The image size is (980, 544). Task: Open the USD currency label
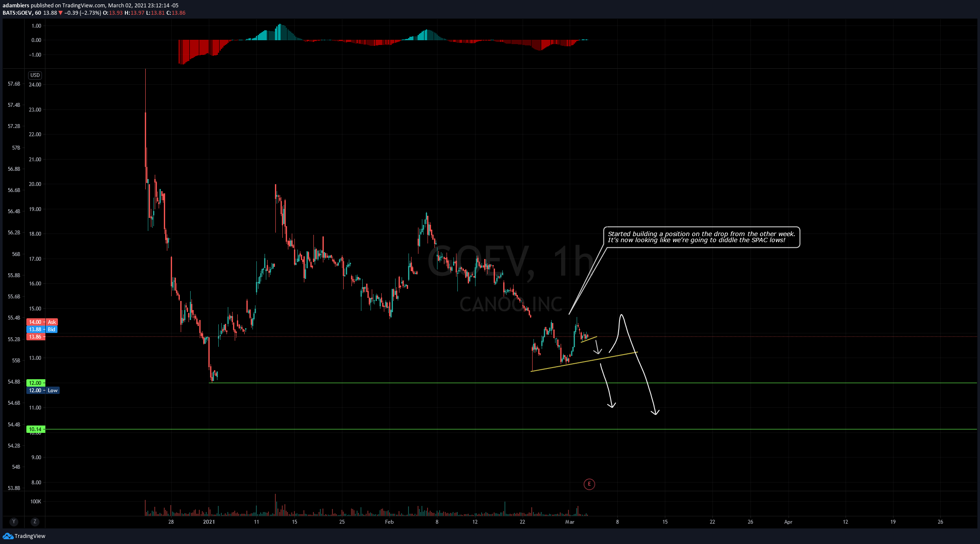[x=35, y=75]
